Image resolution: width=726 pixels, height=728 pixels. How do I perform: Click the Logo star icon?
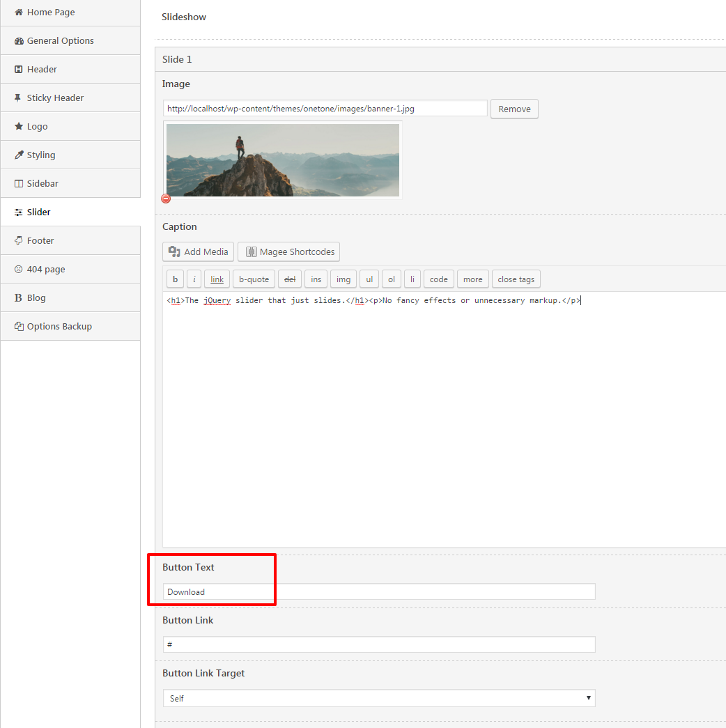19,126
